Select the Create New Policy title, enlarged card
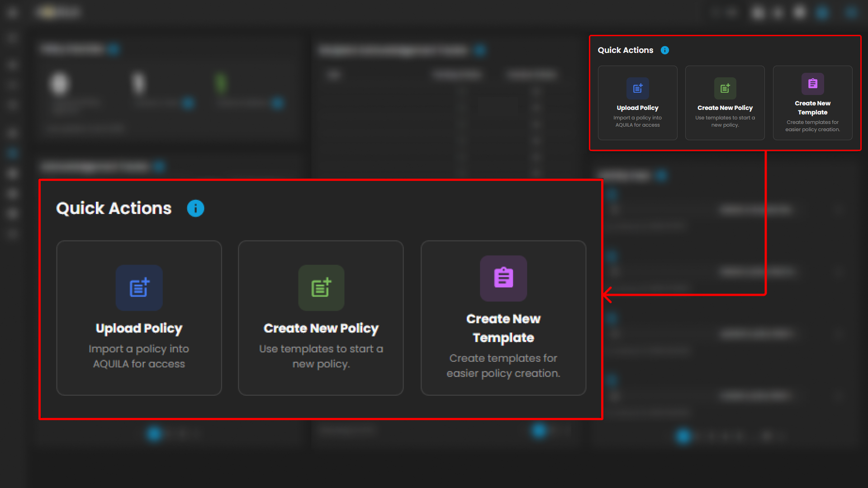 [x=321, y=328]
